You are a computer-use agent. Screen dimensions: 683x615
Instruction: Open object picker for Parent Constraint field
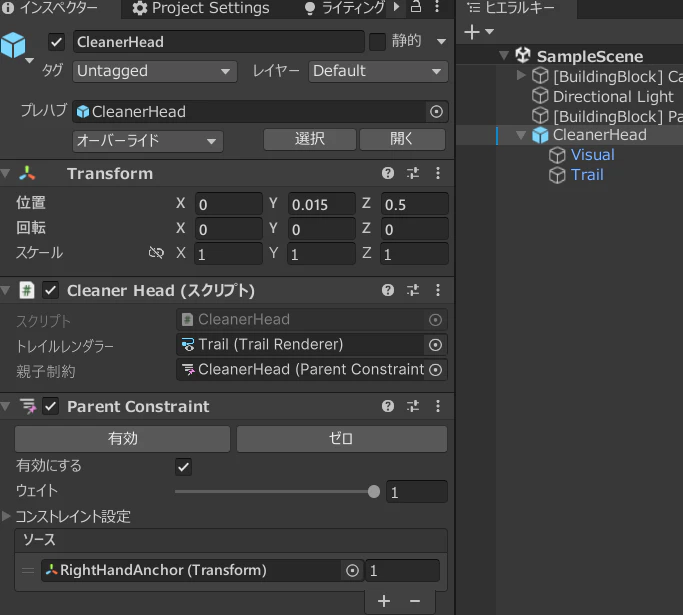pyautogui.click(x=435, y=370)
